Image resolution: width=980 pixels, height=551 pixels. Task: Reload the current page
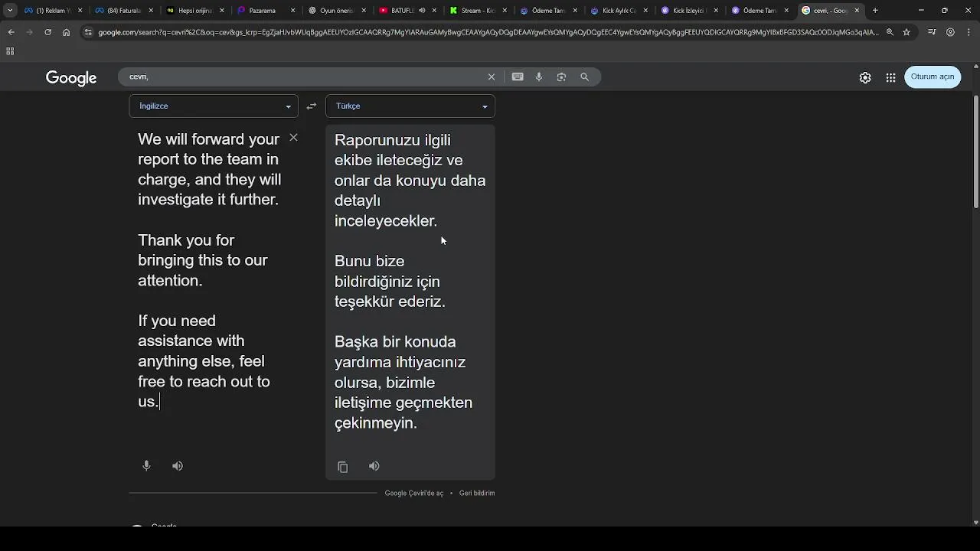point(47,32)
